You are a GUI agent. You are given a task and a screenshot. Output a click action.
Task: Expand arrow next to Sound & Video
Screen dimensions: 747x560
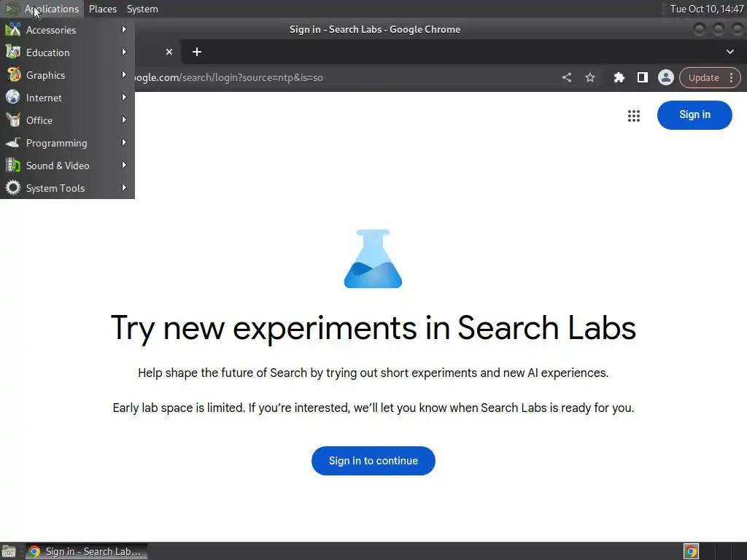click(124, 166)
